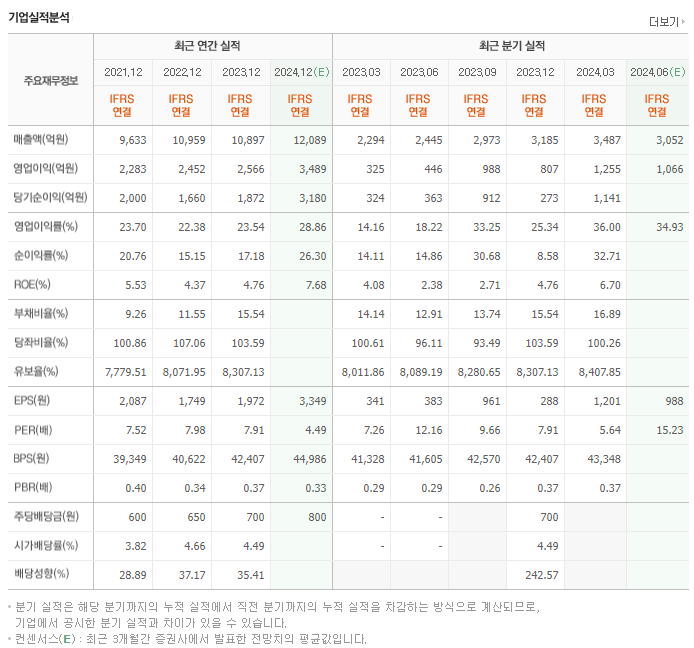This screenshot has height=648, width=694.
Task: Click the 2023.03 column header
Action: 361,72
